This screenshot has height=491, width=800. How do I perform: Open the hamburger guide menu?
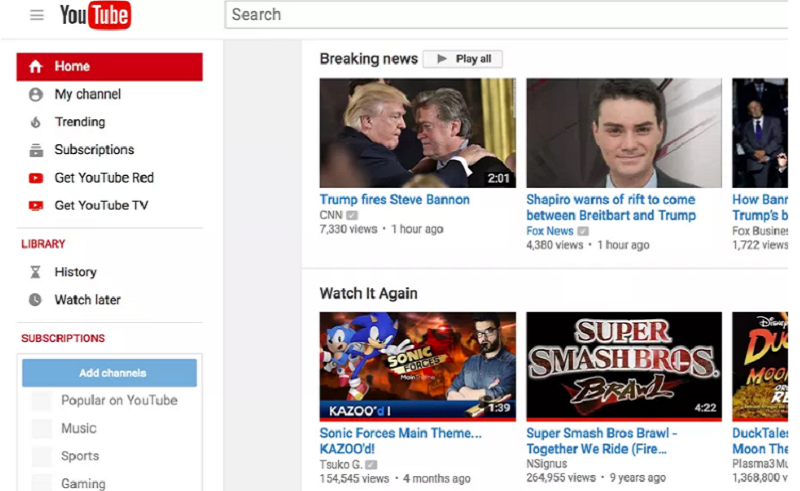pos(37,15)
